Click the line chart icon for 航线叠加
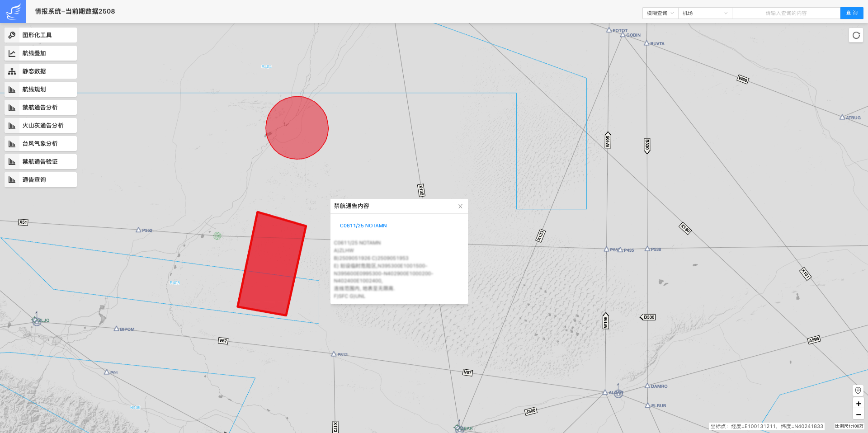This screenshot has width=868, height=433. tap(12, 53)
